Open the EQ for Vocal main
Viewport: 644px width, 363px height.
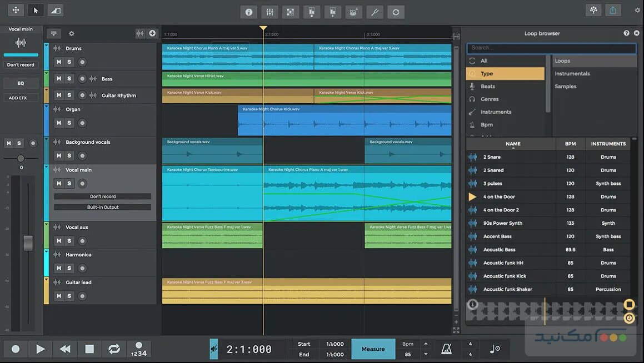point(20,83)
